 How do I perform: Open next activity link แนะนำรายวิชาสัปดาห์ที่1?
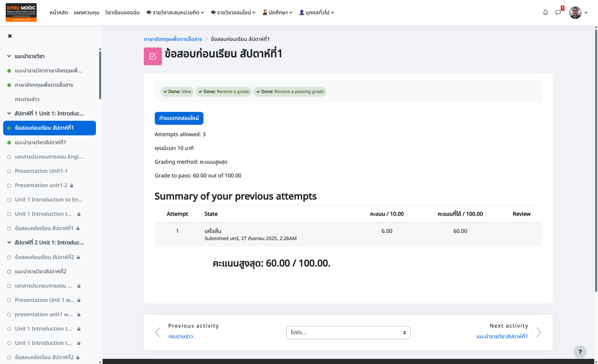point(502,337)
